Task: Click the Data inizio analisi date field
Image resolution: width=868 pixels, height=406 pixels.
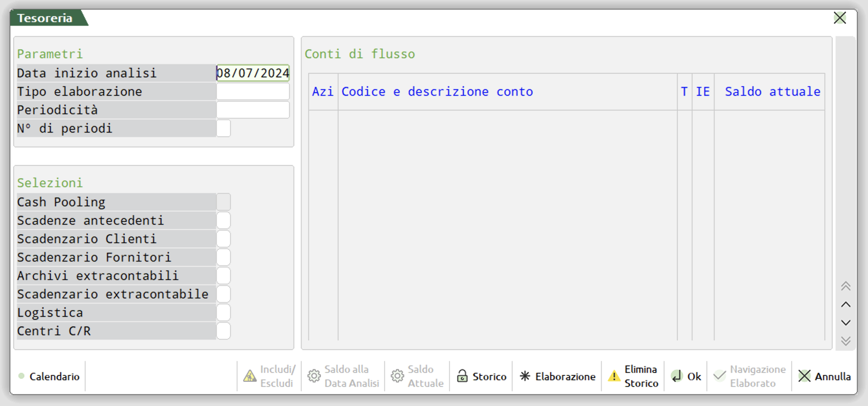Action: click(253, 73)
